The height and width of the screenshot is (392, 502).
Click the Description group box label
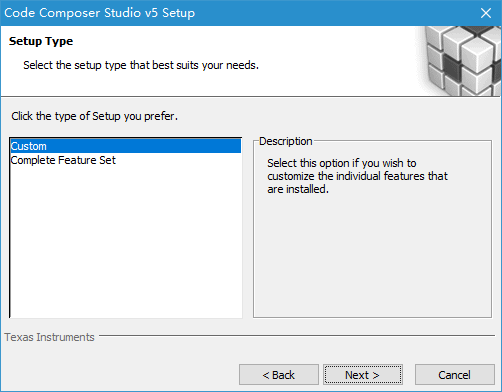click(286, 141)
